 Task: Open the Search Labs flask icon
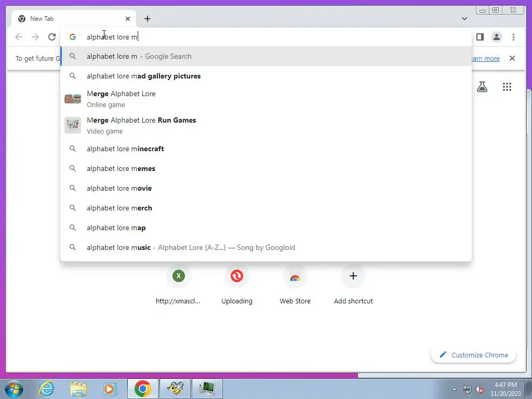[482, 87]
